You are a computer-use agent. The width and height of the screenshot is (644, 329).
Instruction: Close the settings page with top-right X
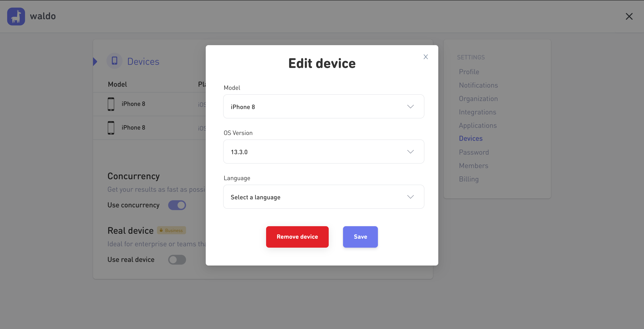[x=629, y=17]
